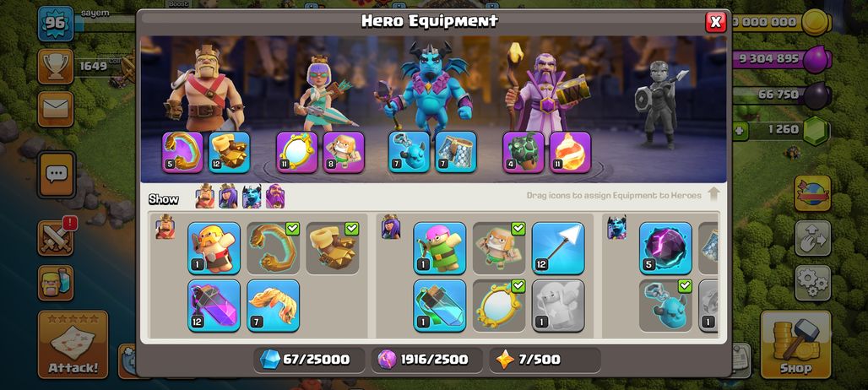Toggle Barbarian King filter in Show row

tap(205, 197)
